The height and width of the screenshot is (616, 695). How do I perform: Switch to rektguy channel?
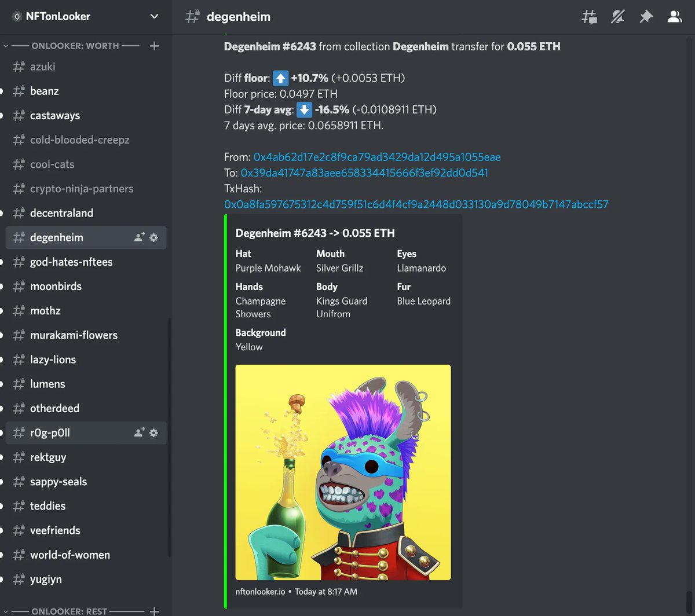(86, 457)
